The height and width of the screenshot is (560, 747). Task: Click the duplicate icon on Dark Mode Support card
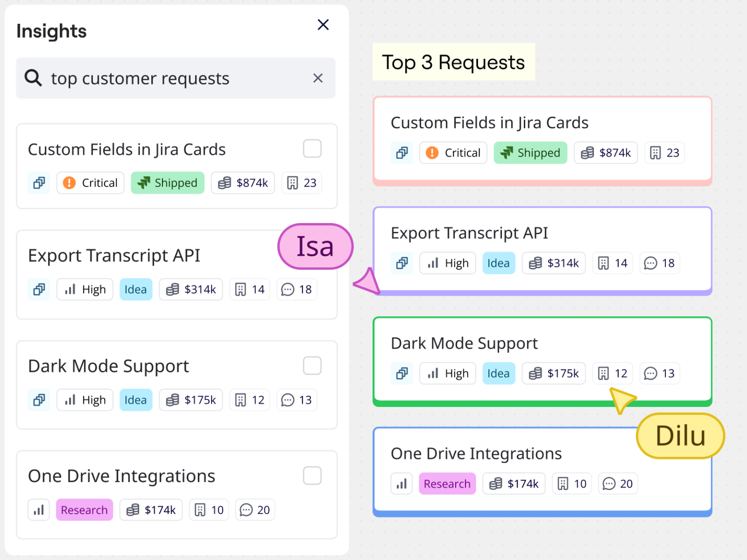pyautogui.click(x=38, y=400)
